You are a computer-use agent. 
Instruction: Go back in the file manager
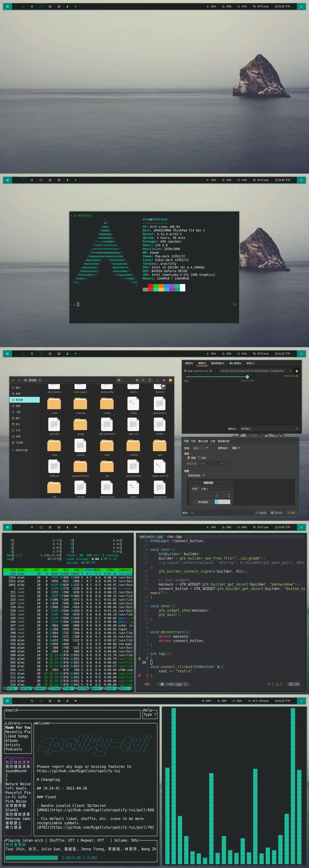coord(13,380)
